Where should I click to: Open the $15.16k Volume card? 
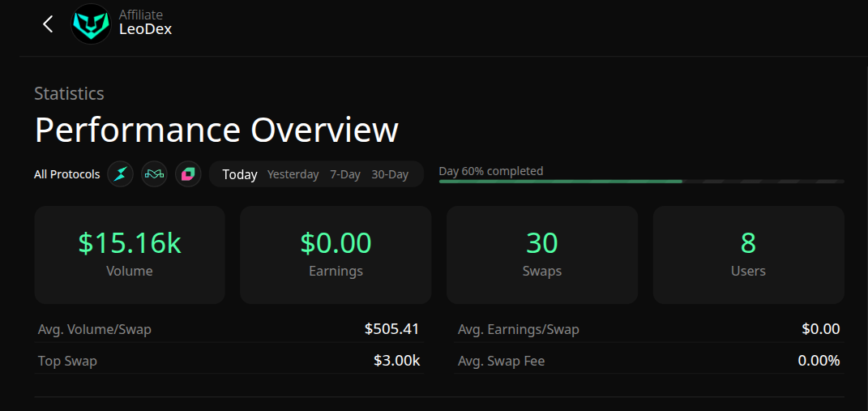tap(130, 254)
